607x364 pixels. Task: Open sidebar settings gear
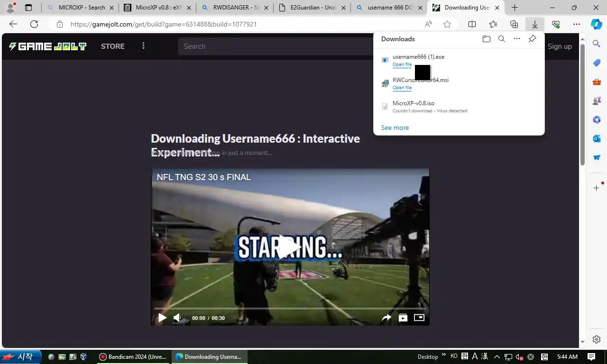(x=597, y=339)
